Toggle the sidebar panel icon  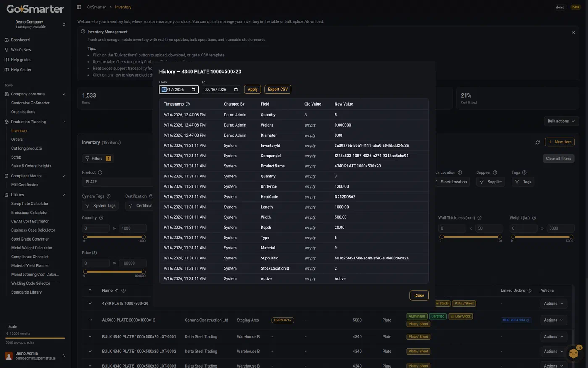click(79, 7)
